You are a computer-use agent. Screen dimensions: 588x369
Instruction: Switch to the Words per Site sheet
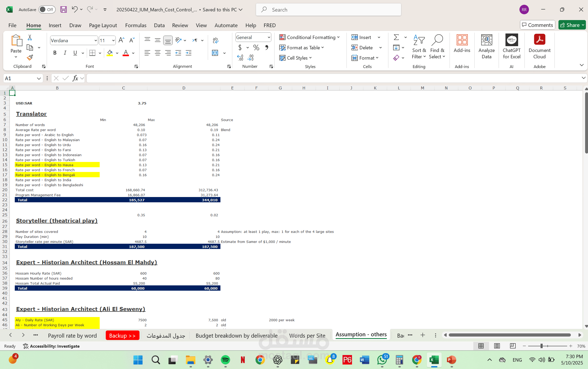307,336
